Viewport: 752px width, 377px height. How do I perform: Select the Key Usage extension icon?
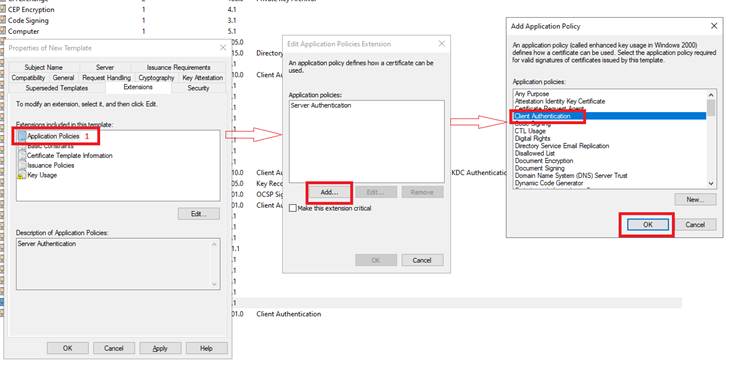coord(21,175)
